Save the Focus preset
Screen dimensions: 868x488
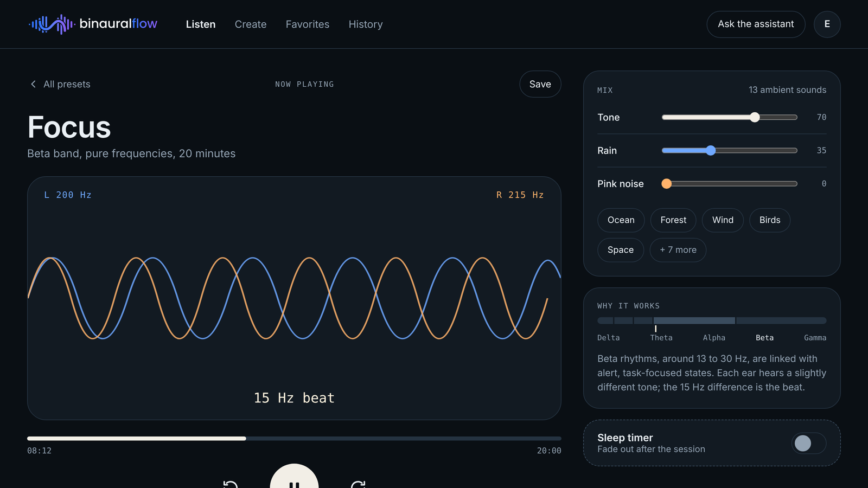pos(540,84)
